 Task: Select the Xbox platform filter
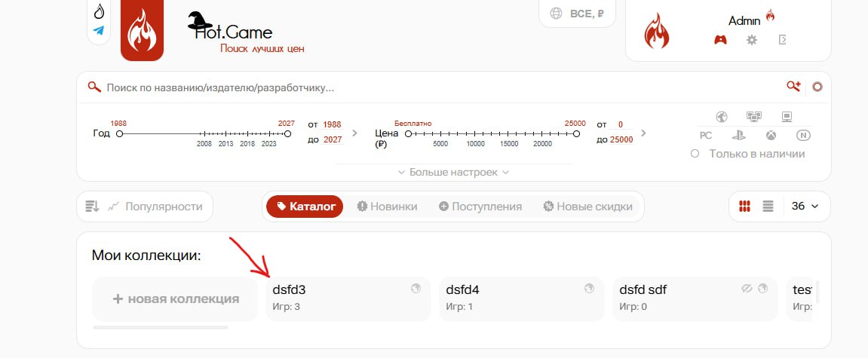[771, 136]
